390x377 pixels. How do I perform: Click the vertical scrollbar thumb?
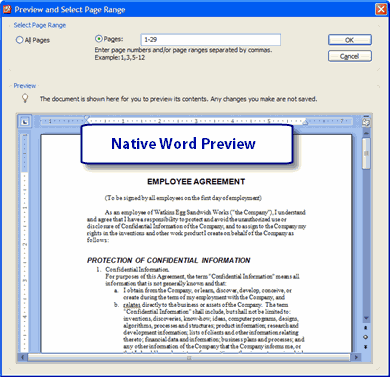(x=366, y=154)
